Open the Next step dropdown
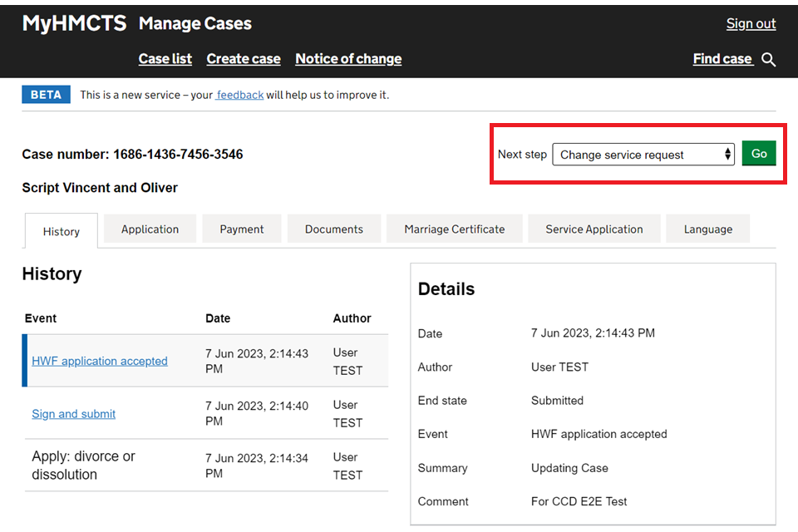This screenshot has height=532, width=798. [x=643, y=155]
